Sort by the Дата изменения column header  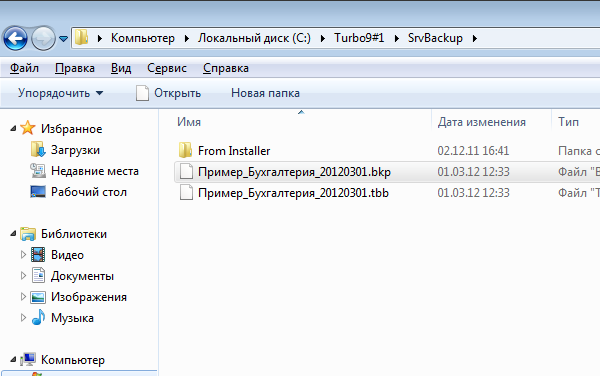[482, 122]
